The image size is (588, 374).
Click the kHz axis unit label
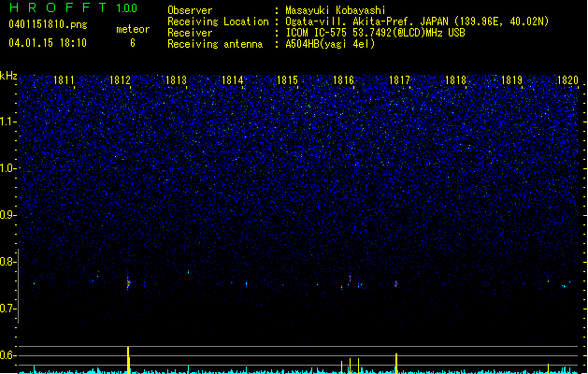[x=8, y=76]
